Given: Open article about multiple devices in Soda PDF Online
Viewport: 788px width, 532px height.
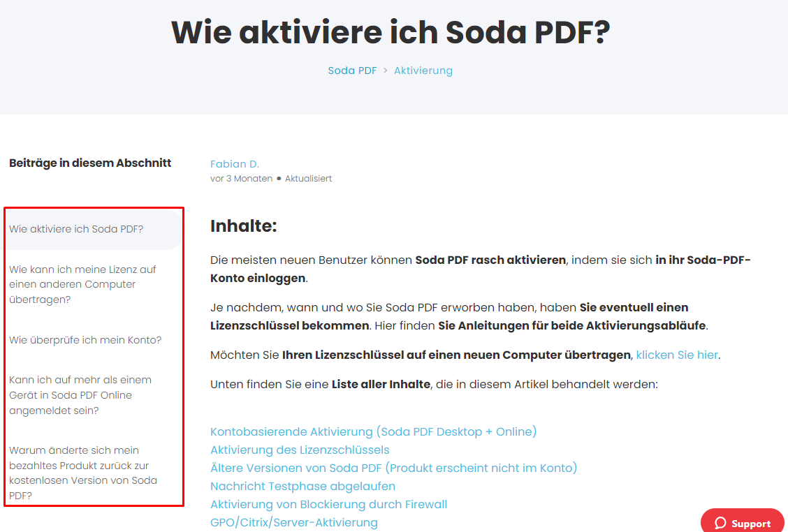Looking at the screenshot, I should (x=80, y=395).
